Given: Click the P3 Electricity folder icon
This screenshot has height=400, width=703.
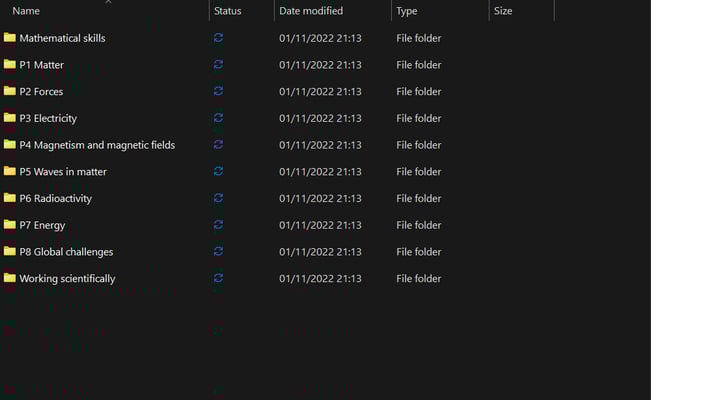Looking at the screenshot, I should tap(10, 118).
